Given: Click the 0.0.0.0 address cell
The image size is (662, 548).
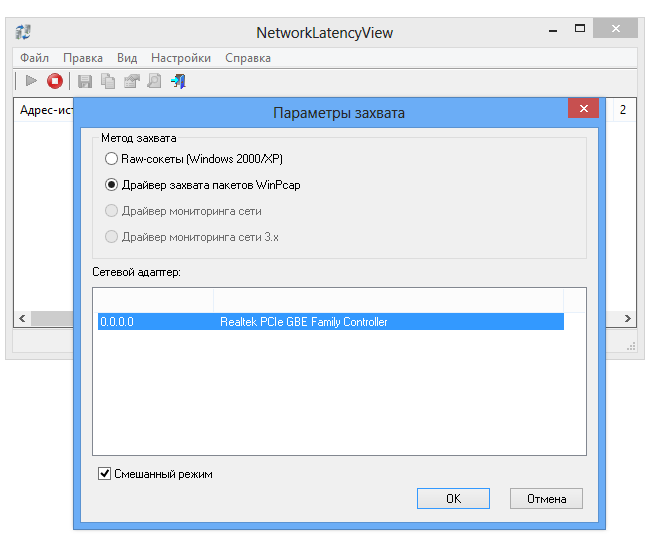Looking at the screenshot, I should point(117,322).
